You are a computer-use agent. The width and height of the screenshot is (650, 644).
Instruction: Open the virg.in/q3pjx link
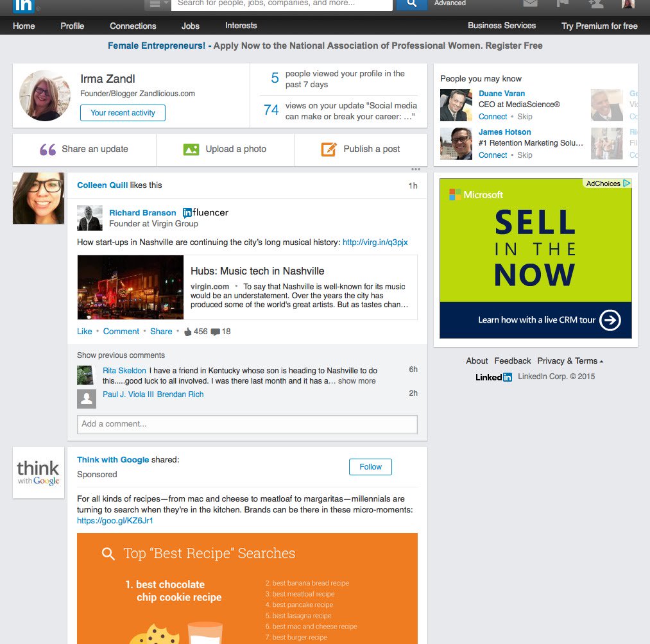[375, 242]
